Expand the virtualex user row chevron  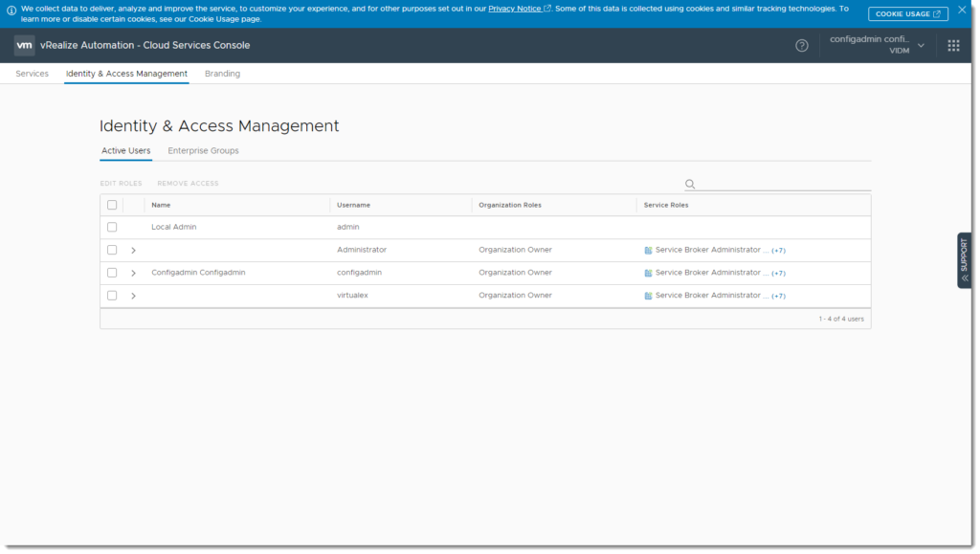coord(133,296)
